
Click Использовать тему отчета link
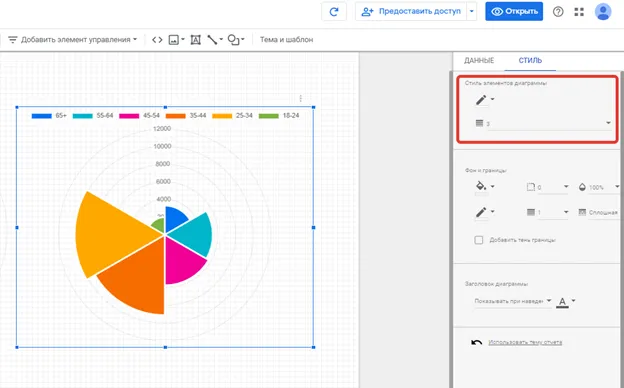point(525,342)
